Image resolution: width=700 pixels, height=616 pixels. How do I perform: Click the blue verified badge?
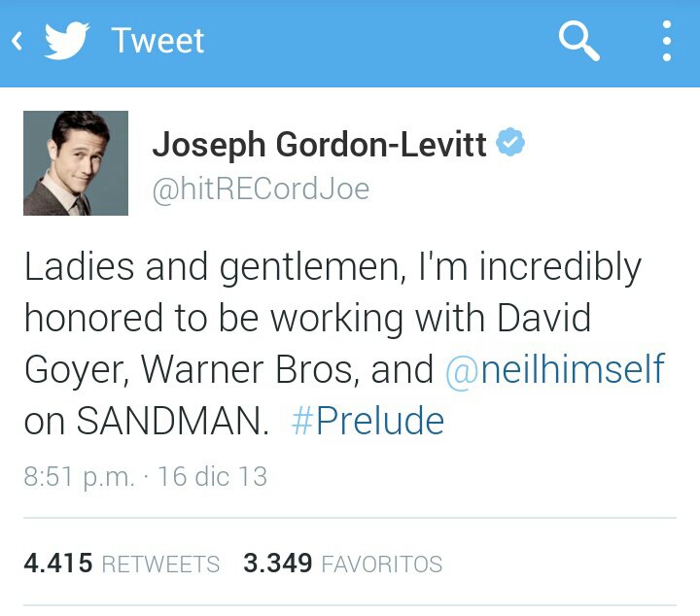[x=510, y=142]
